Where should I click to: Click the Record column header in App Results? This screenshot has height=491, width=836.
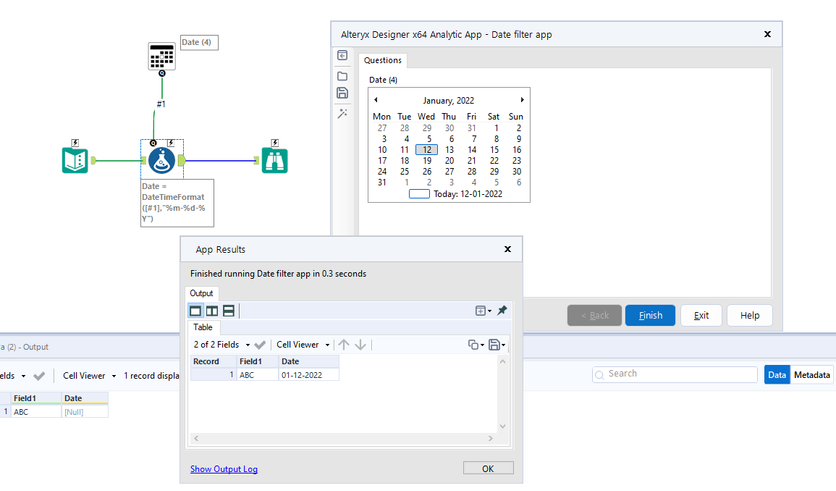coord(213,361)
